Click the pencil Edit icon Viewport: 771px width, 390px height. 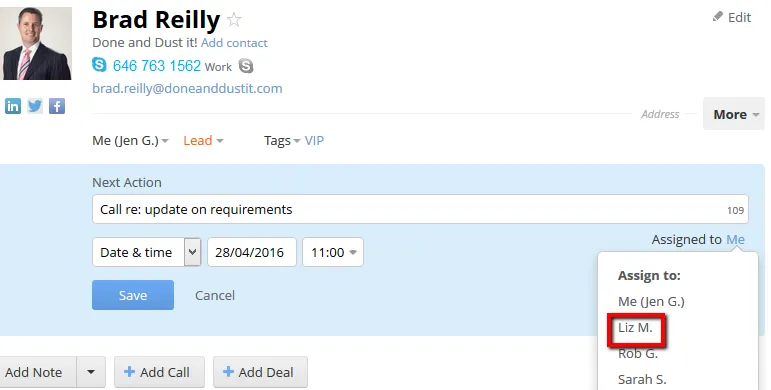[x=718, y=17]
